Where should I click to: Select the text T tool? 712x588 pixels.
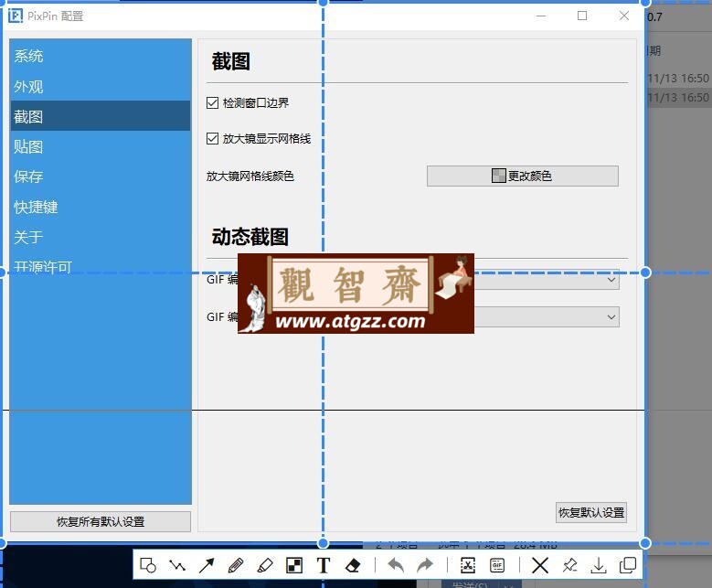click(324, 566)
